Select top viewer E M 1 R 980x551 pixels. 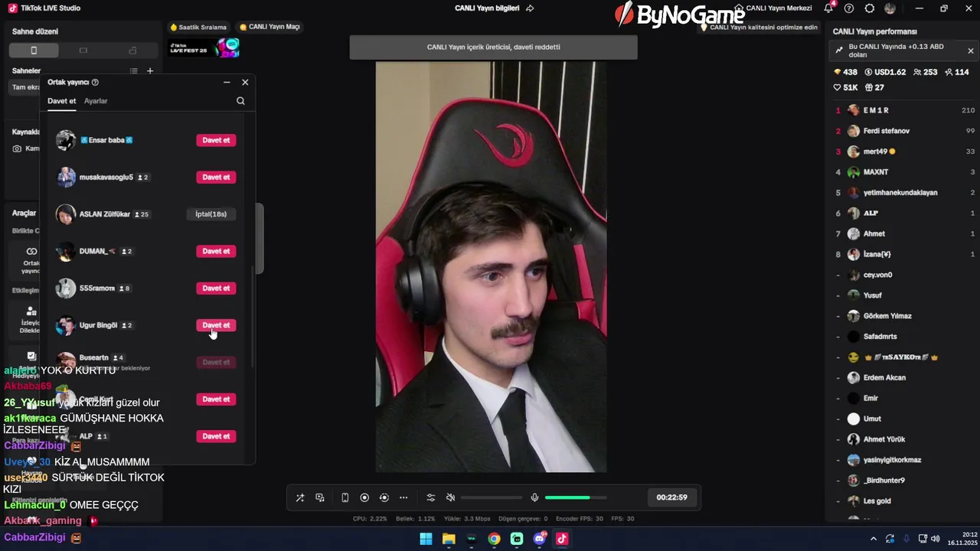[x=903, y=110]
